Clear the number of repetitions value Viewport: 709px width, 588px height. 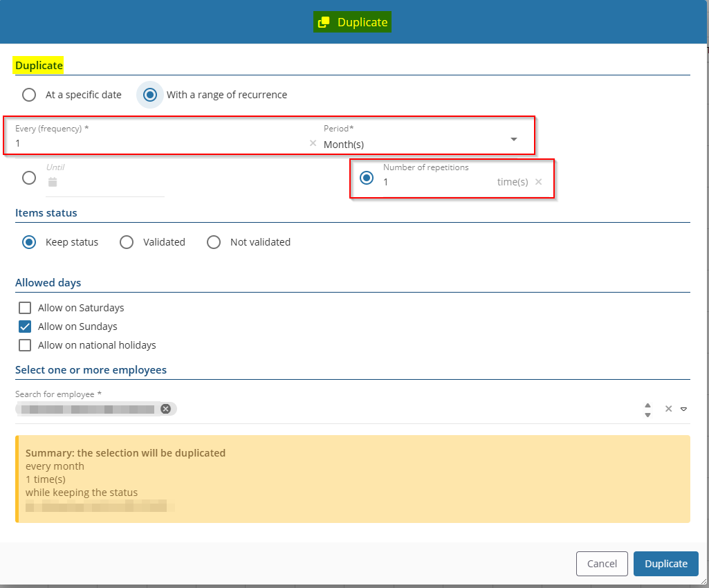point(539,182)
